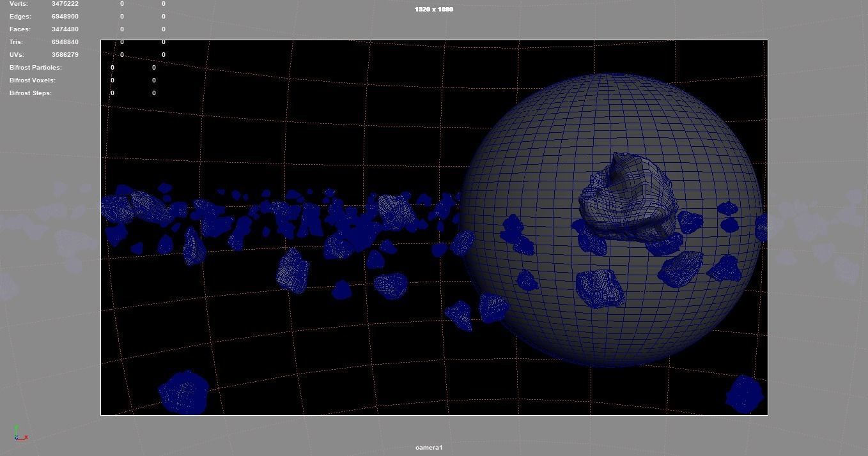868x456 pixels.
Task: Click the "Bifrost Particles:" label
Action: tap(36, 68)
